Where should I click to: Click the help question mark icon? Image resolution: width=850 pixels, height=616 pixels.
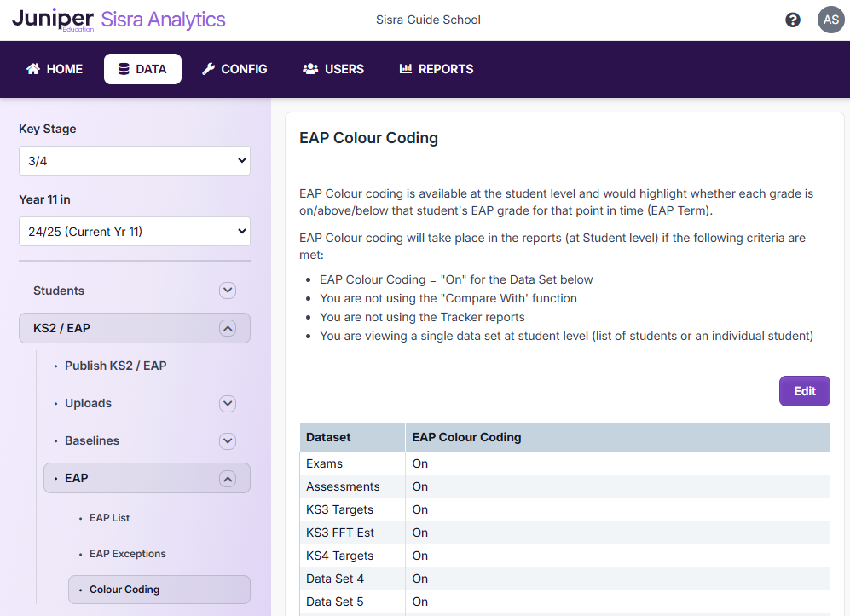[793, 20]
